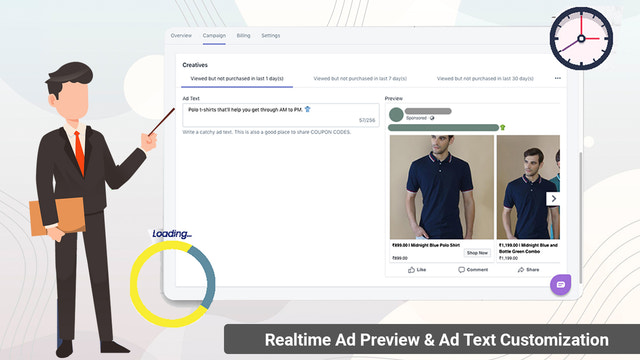Select 'Viewed but not purchased in last 1 day(s)' tab
The height and width of the screenshot is (360, 640).
(237, 78)
